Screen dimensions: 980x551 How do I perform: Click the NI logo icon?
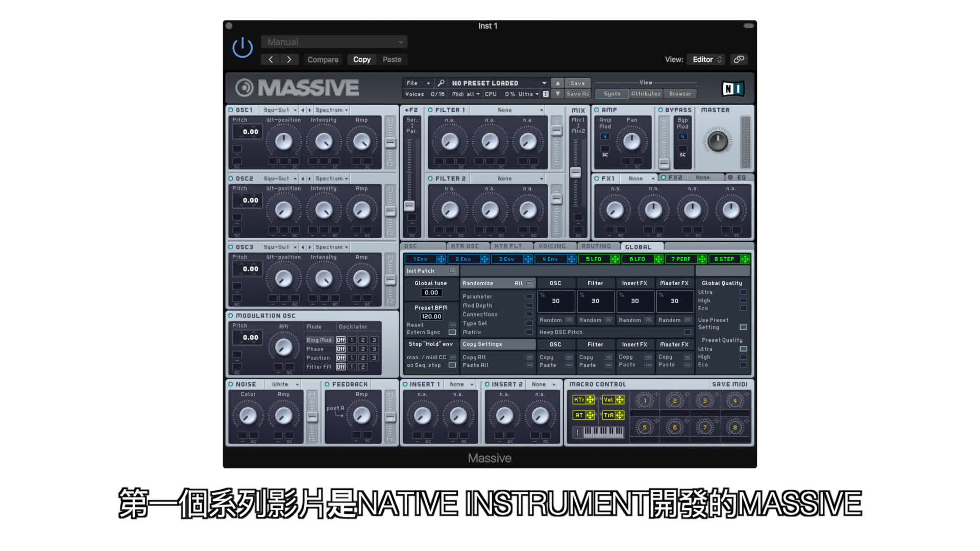coord(733,89)
